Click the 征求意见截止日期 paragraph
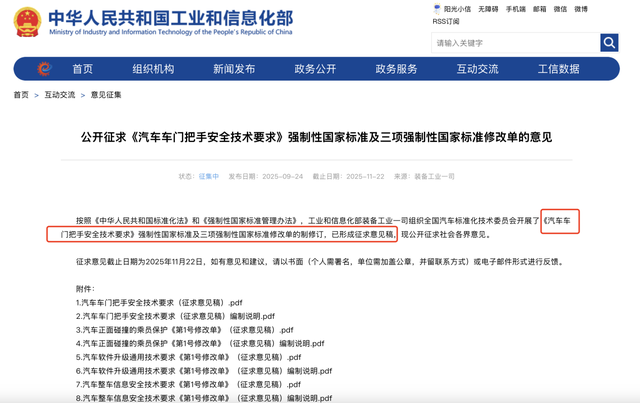 pos(320,262)
